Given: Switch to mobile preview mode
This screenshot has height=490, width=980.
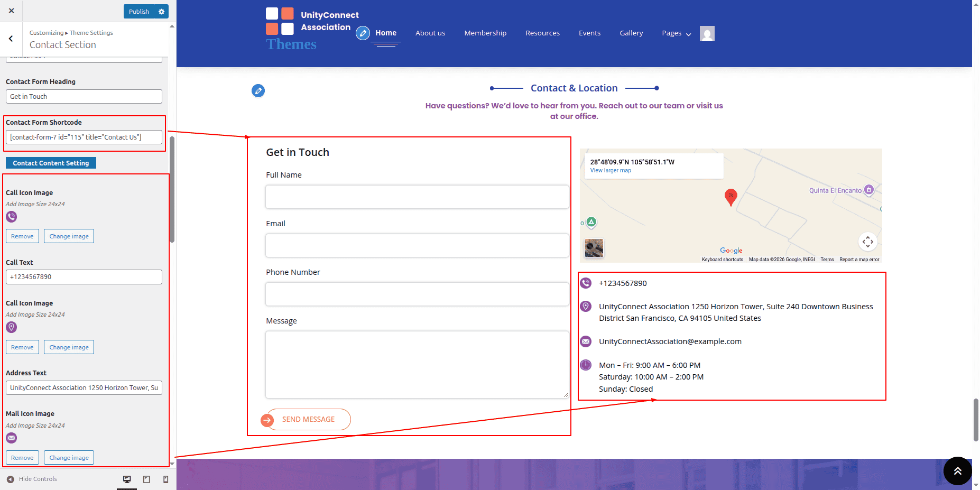Looking at the screenshot, I should [165, 479].
